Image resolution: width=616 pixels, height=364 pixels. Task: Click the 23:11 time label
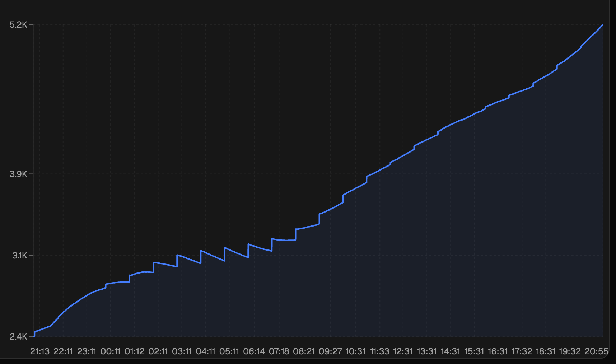click(87, 351)
